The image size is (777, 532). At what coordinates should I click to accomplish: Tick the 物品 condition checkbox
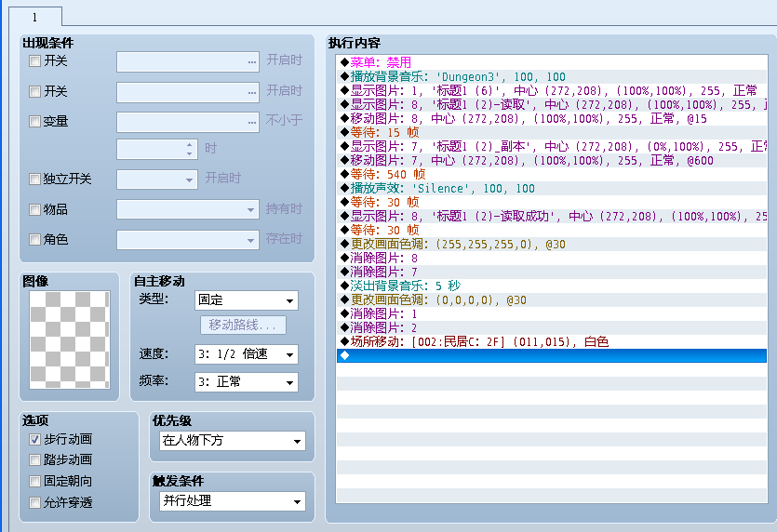click(34, 209)
